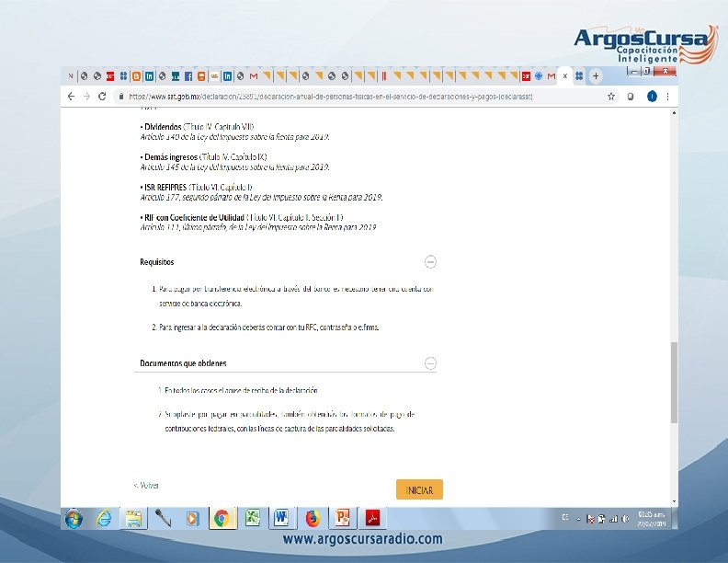Reload the SAT page
728x563 pixels.
point(102,97)
